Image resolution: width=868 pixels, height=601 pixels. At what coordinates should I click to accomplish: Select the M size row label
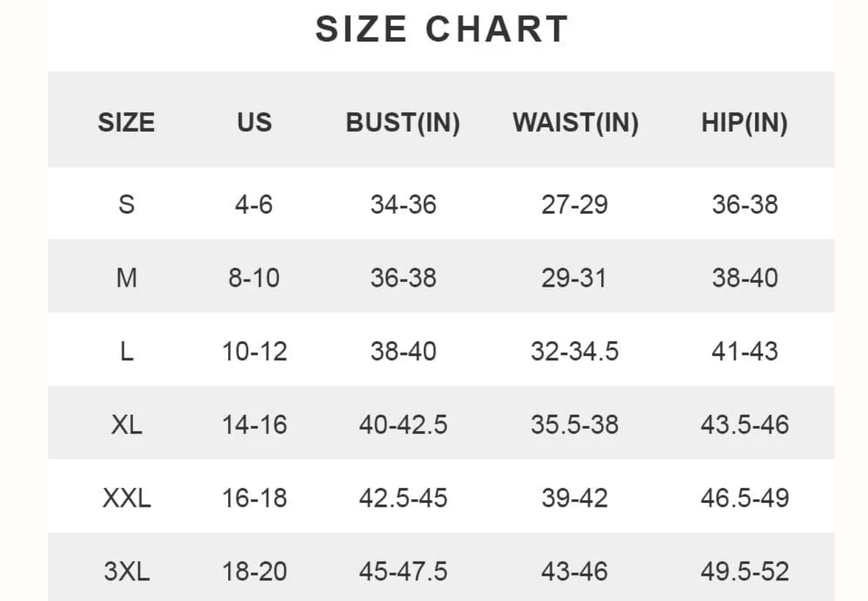(126, 277)
